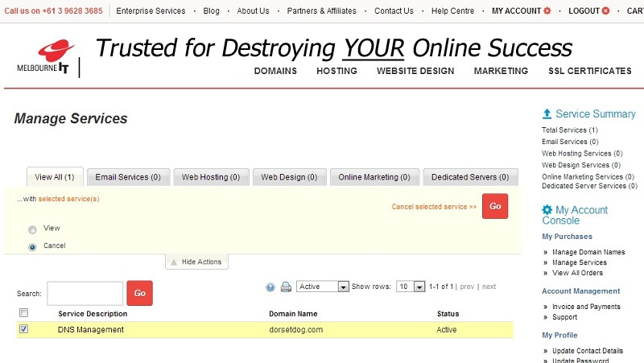Click the Service Description column header
The image size is (644, 363).
click(x=93, y=314)
